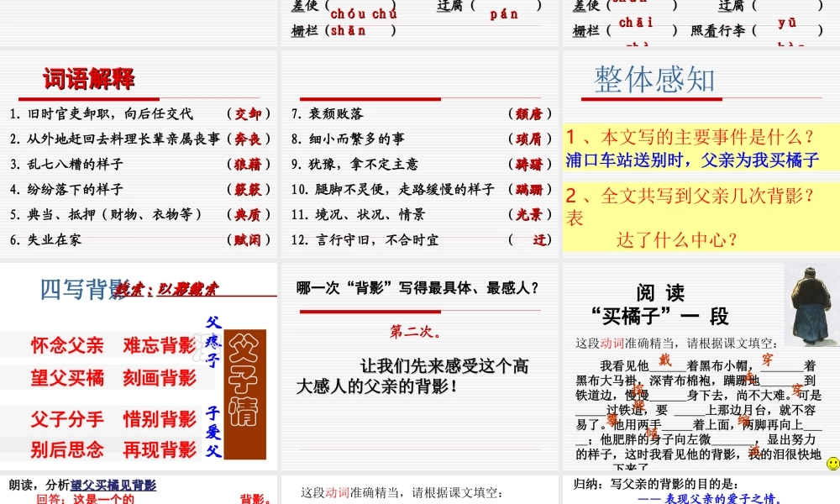Click the red text 回答:这是一个的

85,499
